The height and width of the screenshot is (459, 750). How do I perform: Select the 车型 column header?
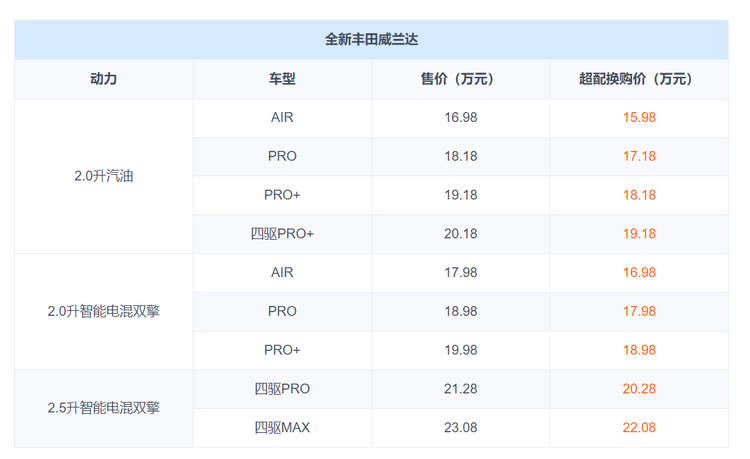pos(282,79)
